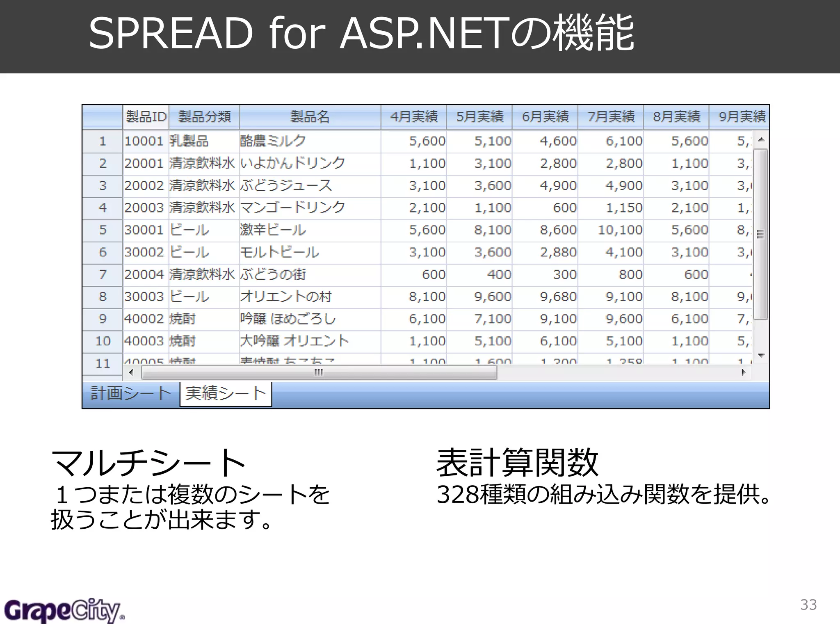Select row header 9
This screenshot has width=840, height=630.
pos(103,319)
